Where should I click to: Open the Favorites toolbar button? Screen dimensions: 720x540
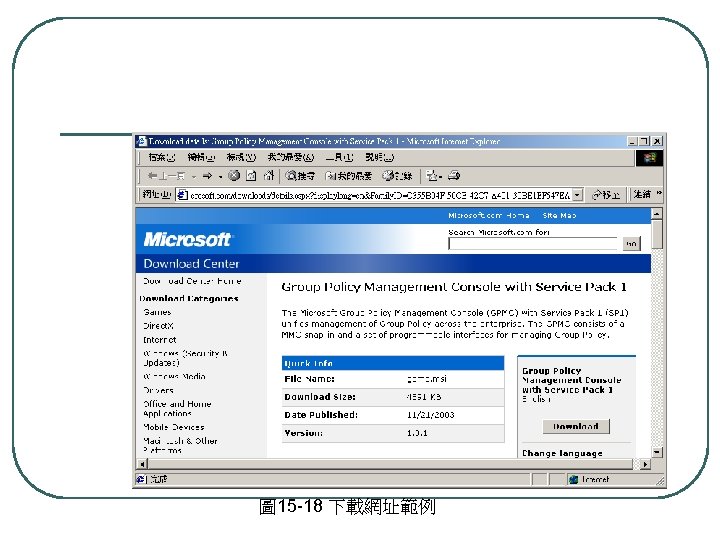348,176
